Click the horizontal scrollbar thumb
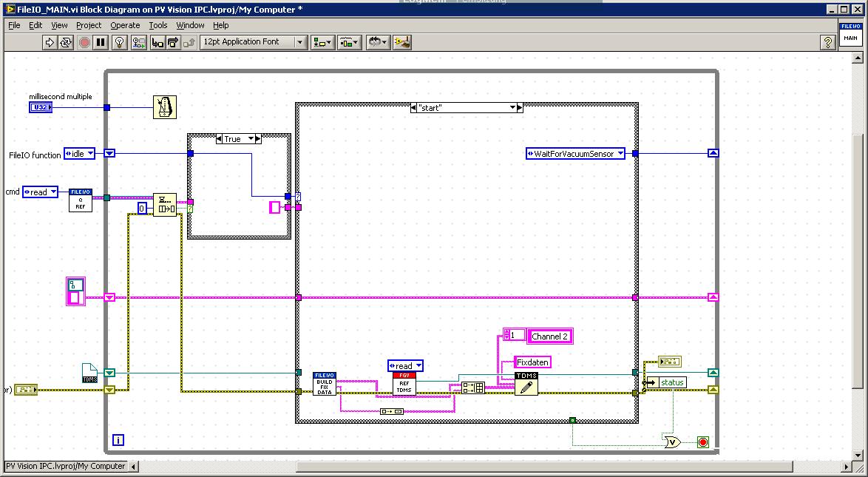Image resolution: width=868 pixels, height=477 pixels. point(544,467)
